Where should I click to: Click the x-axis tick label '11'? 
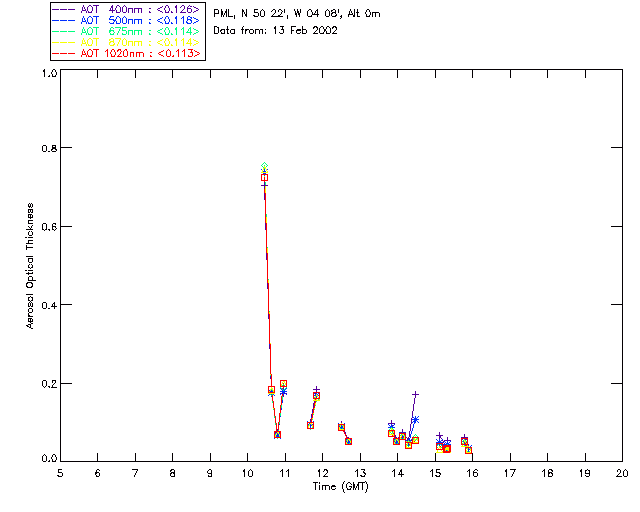tap(285, 474)
